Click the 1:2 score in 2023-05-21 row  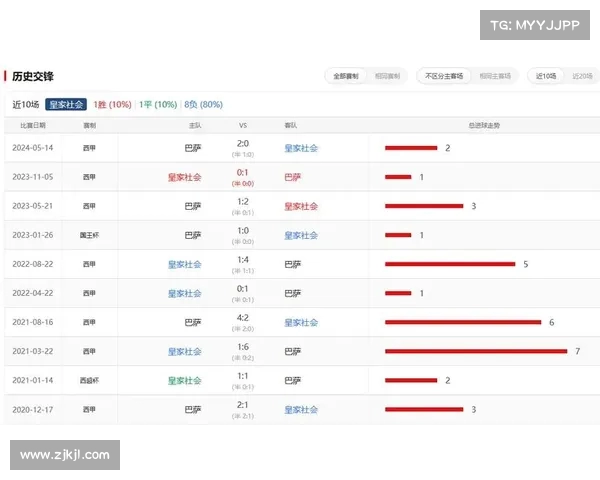(x=243, y=202)
